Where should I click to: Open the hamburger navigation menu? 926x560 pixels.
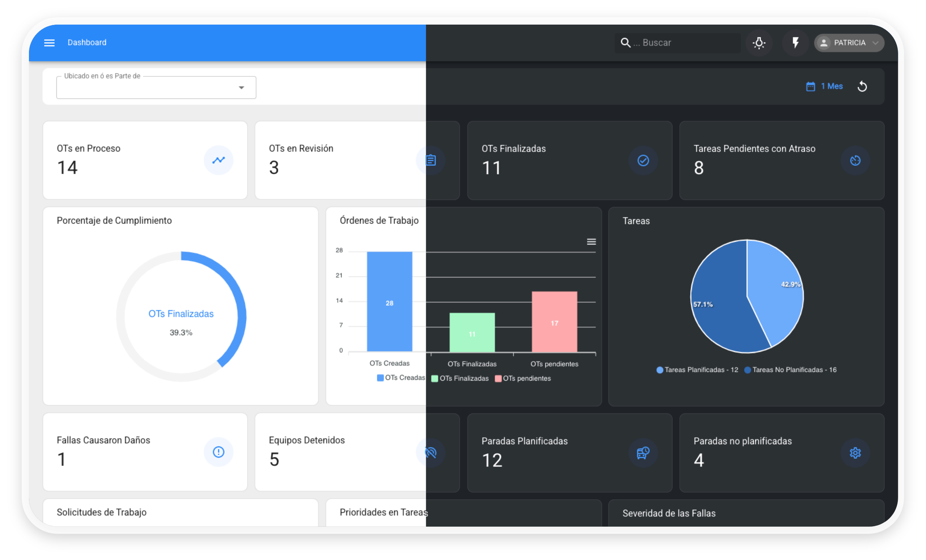[x=49, y=43]
